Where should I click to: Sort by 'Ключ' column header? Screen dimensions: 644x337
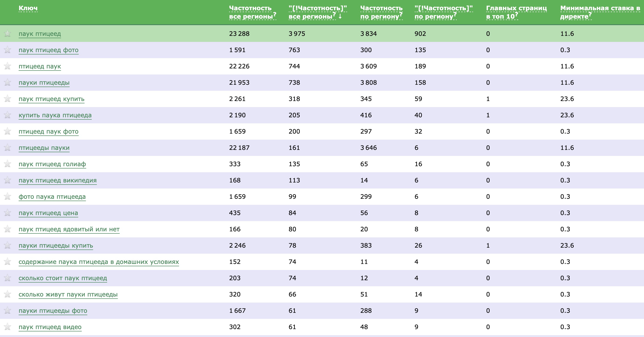(28, 8)
